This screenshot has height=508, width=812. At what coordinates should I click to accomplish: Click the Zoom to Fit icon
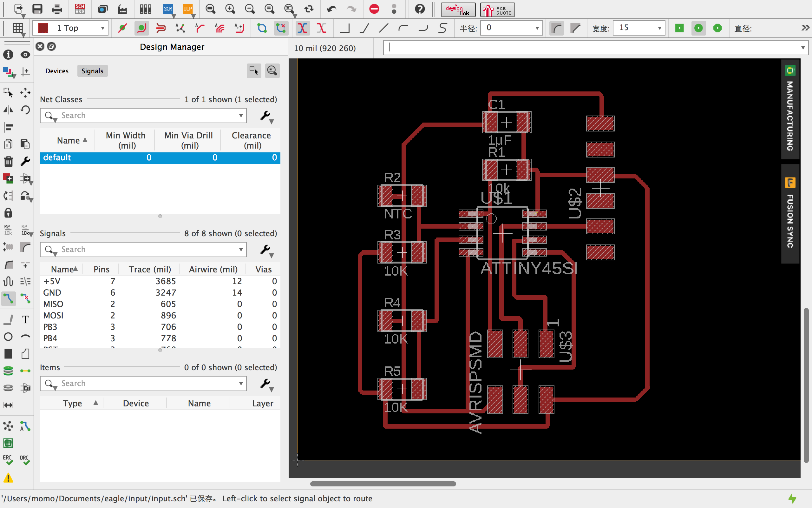point(210,9)
